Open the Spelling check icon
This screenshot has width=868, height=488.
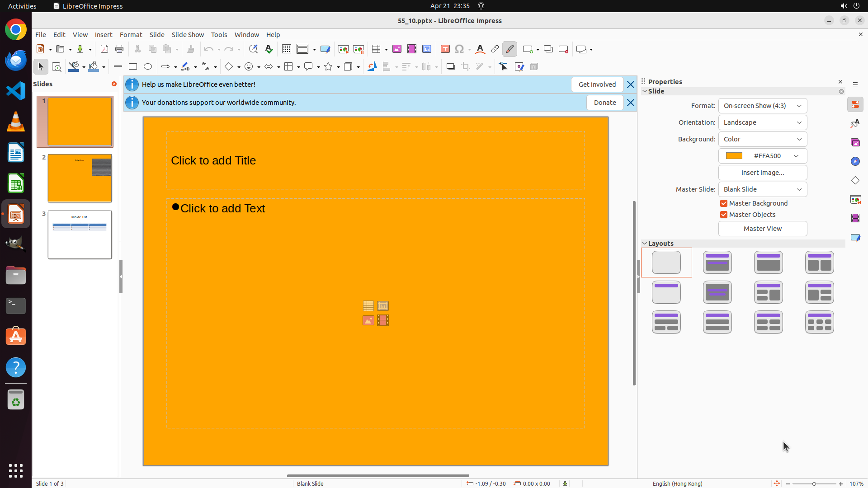269,49
